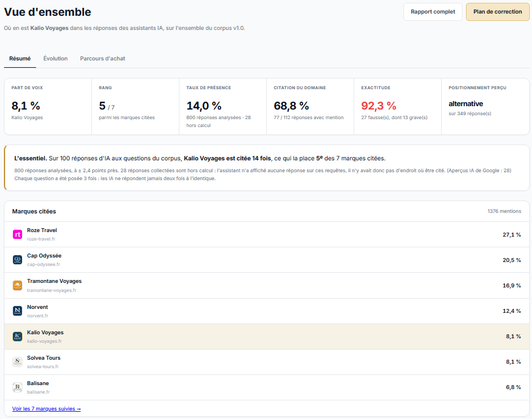The image size is (532, 419).
Task: Click the tramontane-voyages.fr domain text
Action: coord(51,290)
